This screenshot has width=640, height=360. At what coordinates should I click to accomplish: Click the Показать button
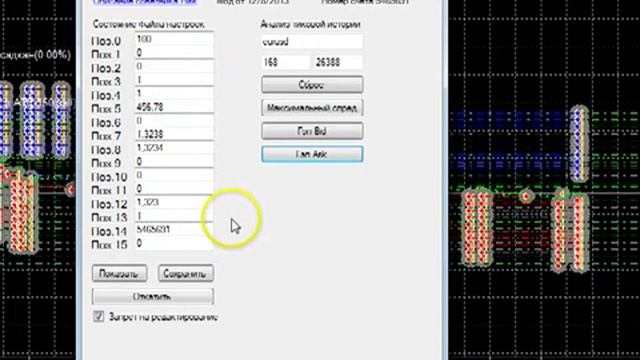(x=120, y=274)
